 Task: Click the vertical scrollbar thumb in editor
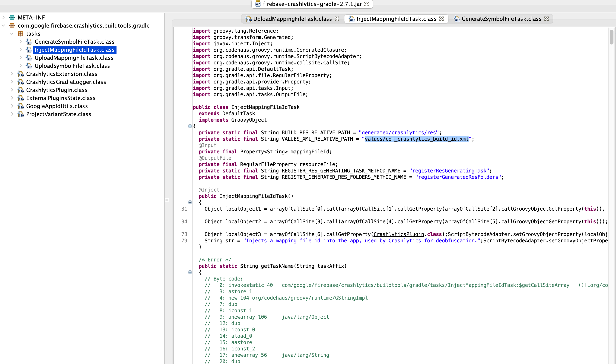[x=612, y=37]
